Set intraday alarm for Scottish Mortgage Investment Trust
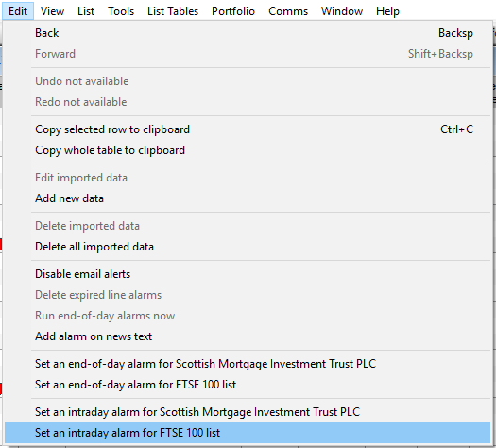 (248, 412)
